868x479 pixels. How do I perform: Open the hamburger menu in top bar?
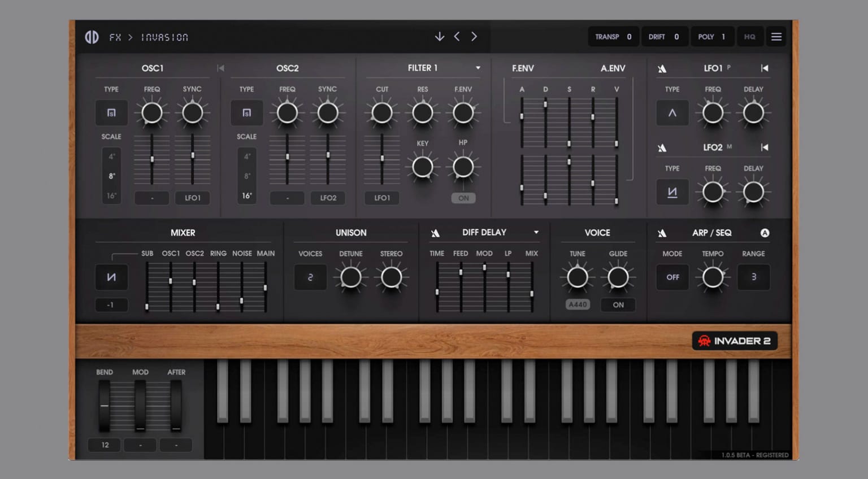[776, 37]
